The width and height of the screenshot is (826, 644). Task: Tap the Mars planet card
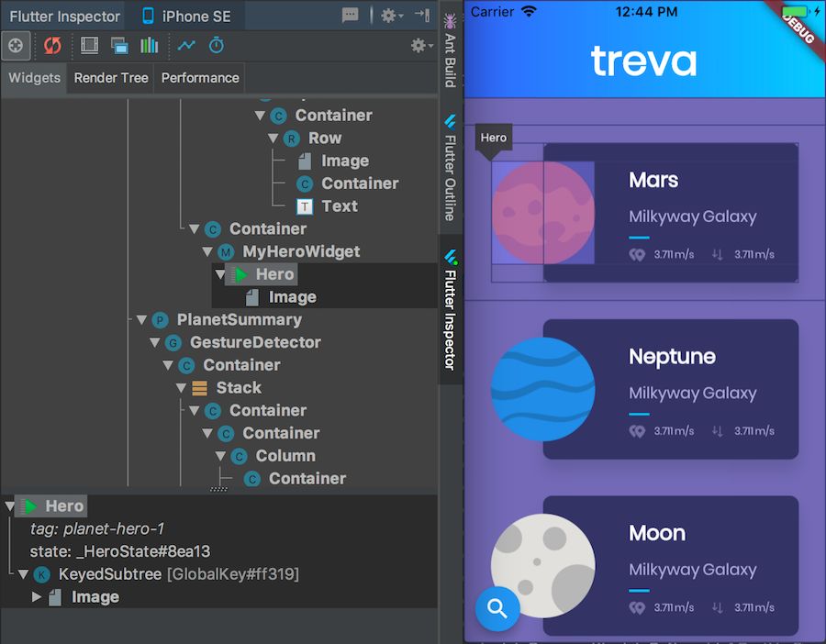pyautogui.click(x=671, y=212)
